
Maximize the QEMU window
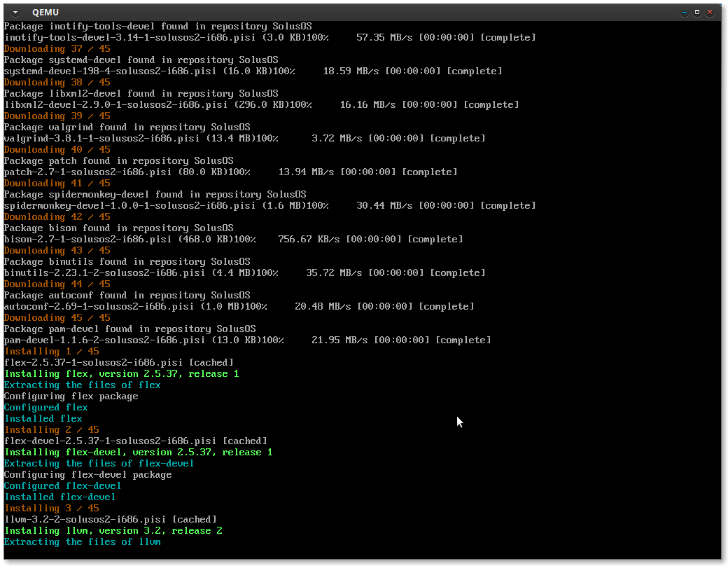tap(697, 12)
